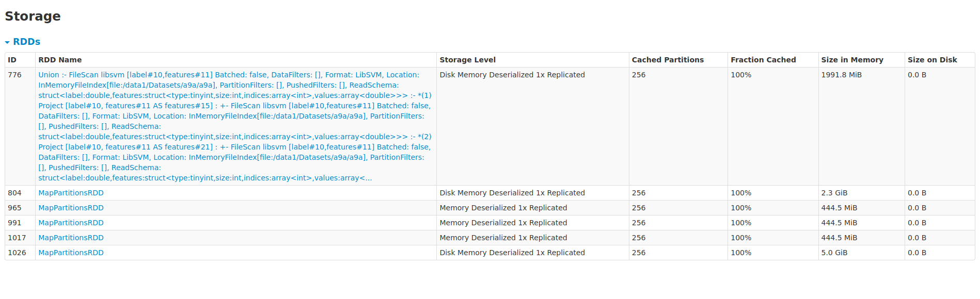
Task: Open MapPartitionsRDD with ID 991
Action: coord(71,223)
